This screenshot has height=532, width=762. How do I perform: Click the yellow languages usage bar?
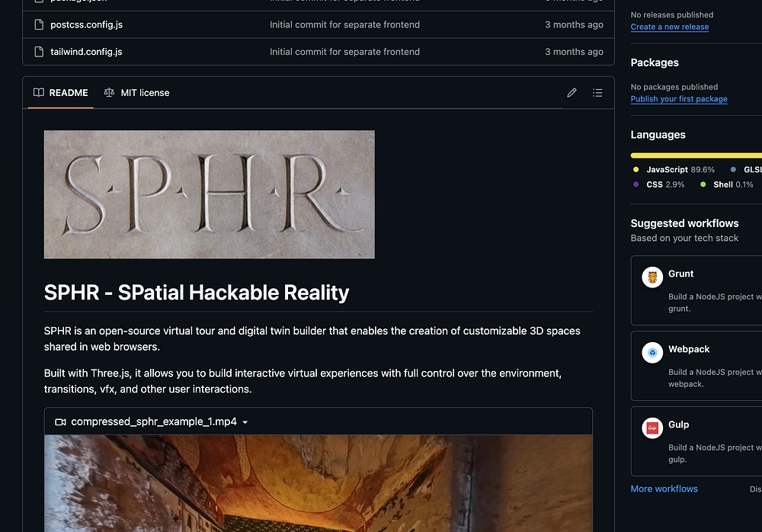[693, 155]
